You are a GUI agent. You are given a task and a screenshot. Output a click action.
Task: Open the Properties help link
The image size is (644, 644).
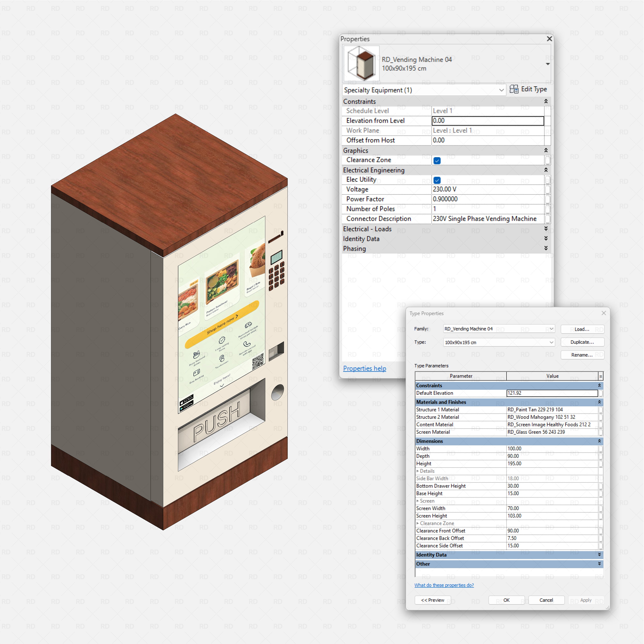(365, 368)
